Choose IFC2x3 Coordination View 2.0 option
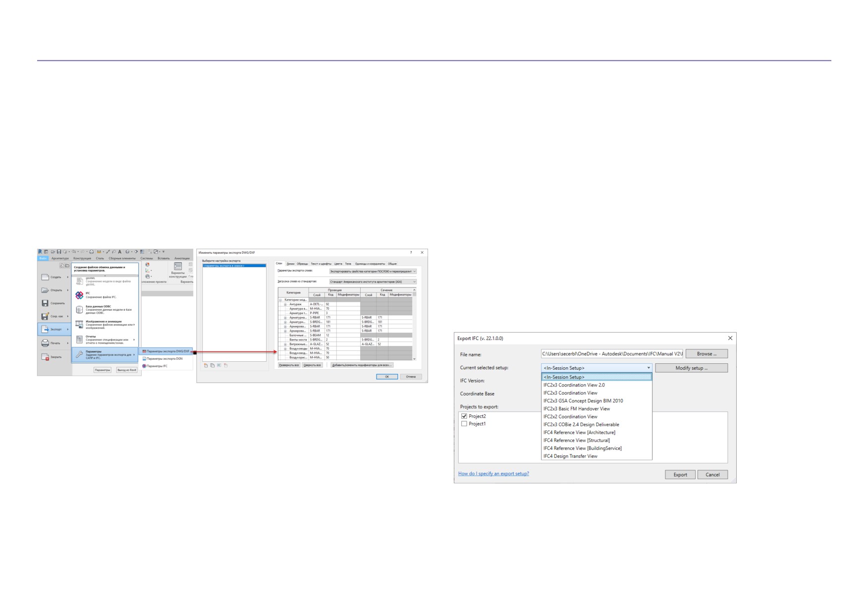This screenshot has width=868, height=614. point(597,385)
